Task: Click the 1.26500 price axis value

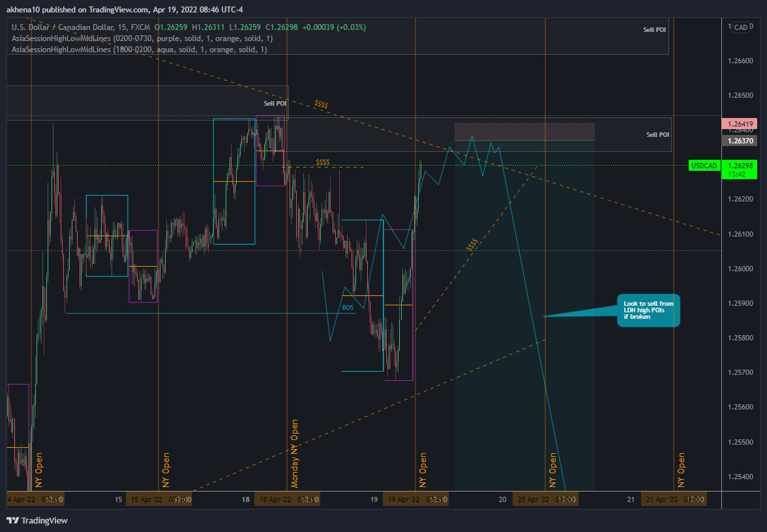Action: point(740,95)
